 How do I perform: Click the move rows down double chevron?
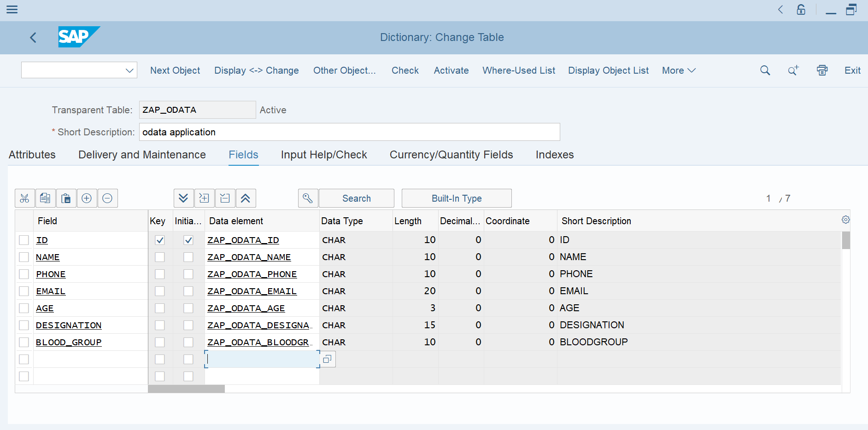pos(184,198)
